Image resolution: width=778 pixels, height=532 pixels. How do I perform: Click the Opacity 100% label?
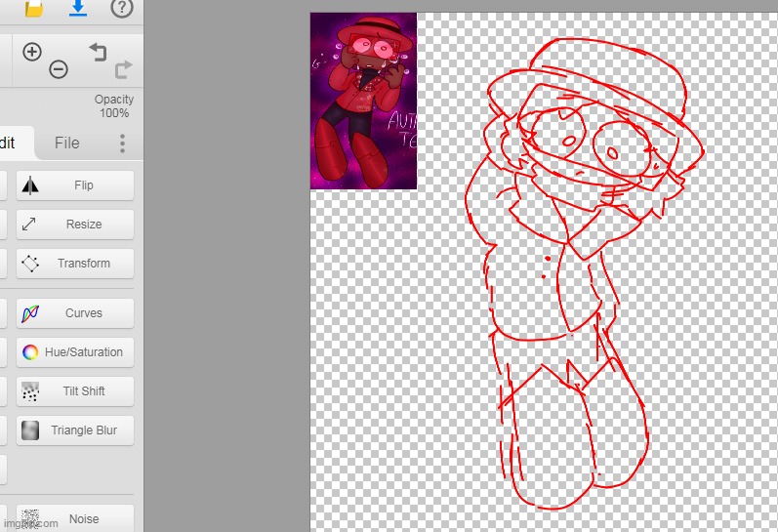pos(114,106)
